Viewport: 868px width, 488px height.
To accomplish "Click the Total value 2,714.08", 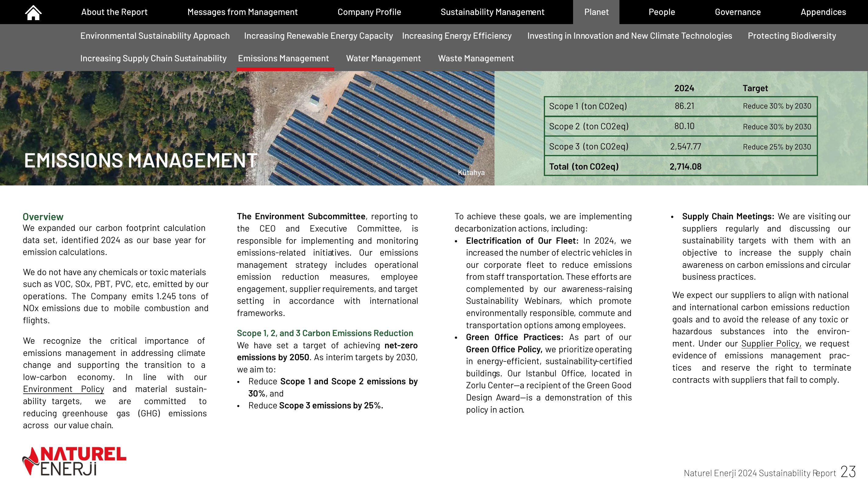I will tap(685, 167).
